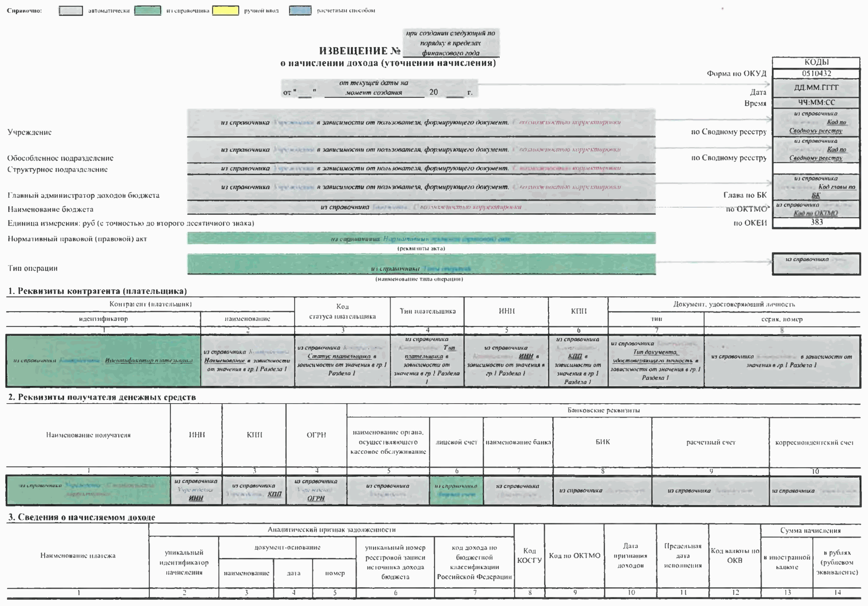
Task: Click the 'уникальный идентификатор начисления' header
Action: [x=184, y=563]
